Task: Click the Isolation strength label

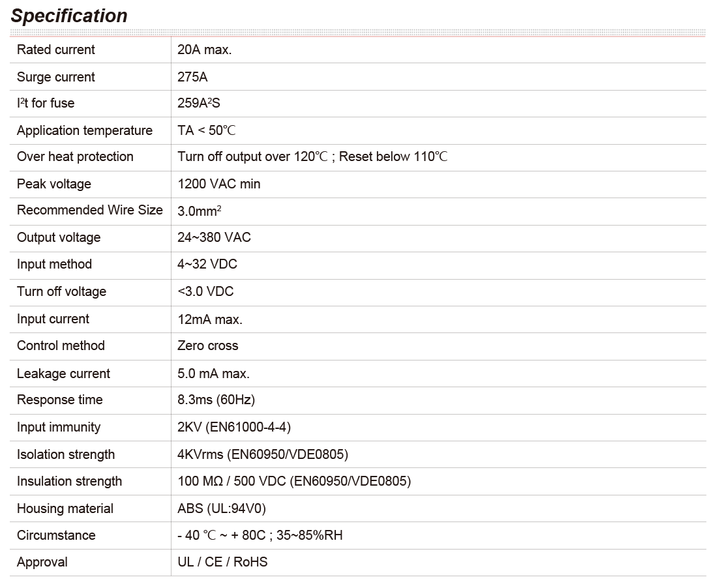Action: pos(66,454)
